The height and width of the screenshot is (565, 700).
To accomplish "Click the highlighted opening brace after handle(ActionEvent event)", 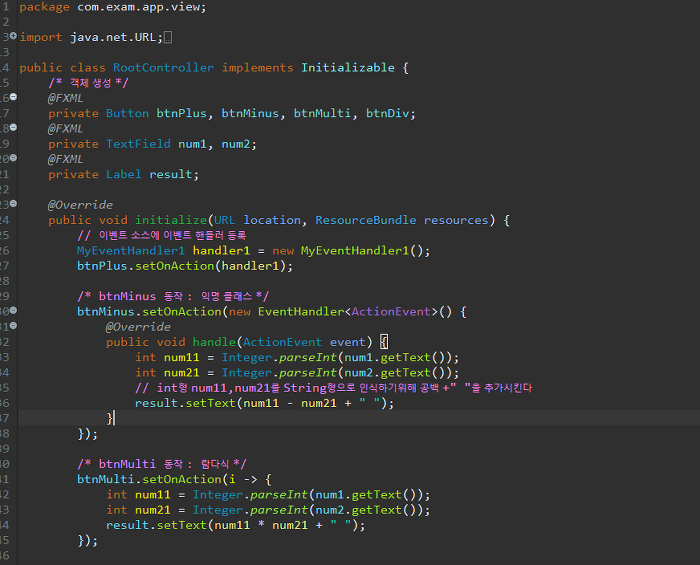I will 384,342.
